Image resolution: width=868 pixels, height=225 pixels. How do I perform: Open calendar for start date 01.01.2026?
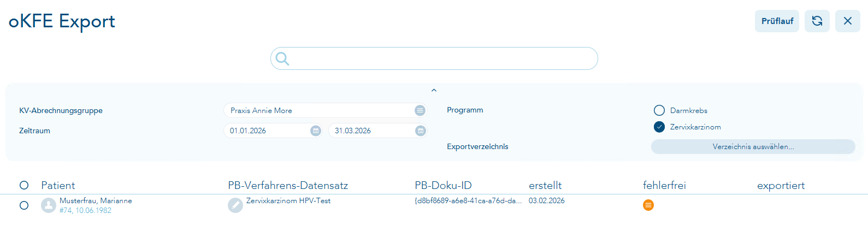[x=315, y=131]
